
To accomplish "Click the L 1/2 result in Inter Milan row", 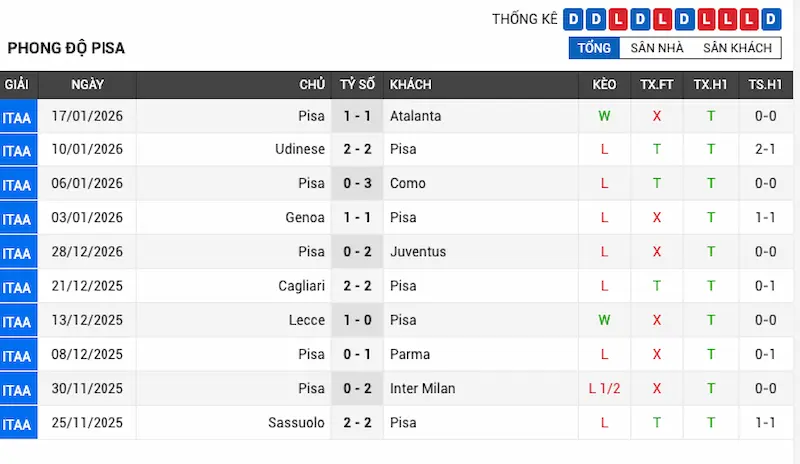I will pyautogui.click(x=604, y=388).
